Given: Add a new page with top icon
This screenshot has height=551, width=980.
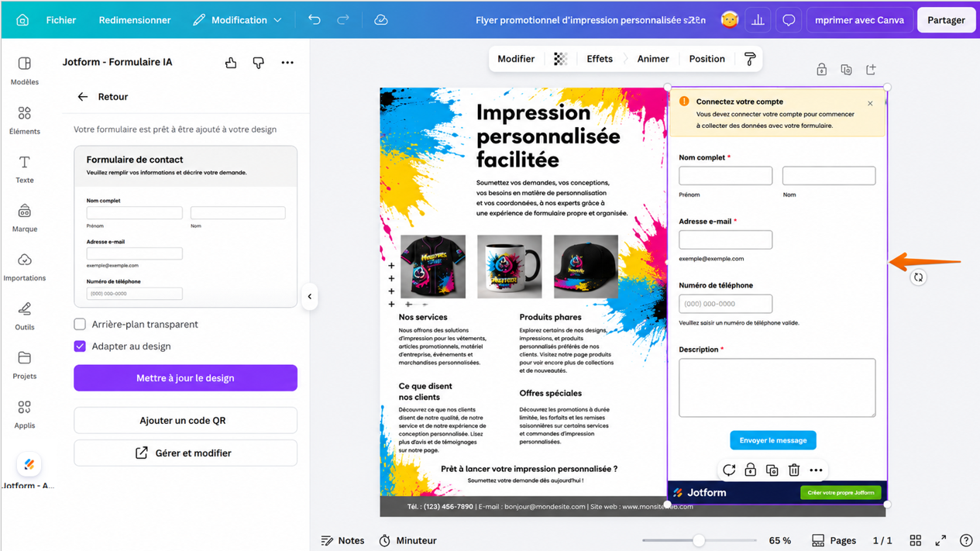Looking at the screenshot, I should tap(871, 70).
